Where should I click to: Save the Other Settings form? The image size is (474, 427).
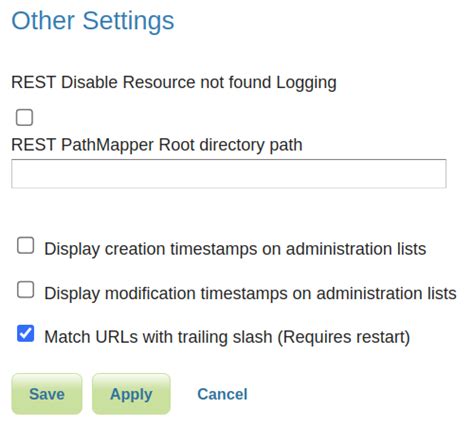tap(47, 394)
